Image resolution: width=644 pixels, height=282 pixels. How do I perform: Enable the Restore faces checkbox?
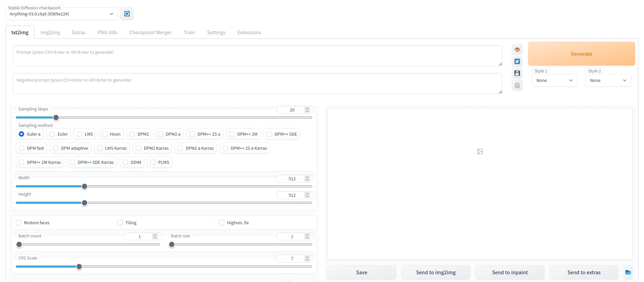(19, 223)
